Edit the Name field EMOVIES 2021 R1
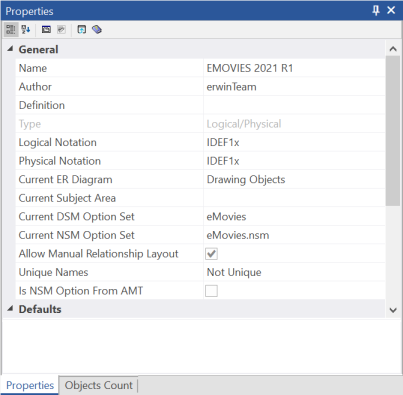This screenshot has width=403, height=395. (x=294, y=68)
